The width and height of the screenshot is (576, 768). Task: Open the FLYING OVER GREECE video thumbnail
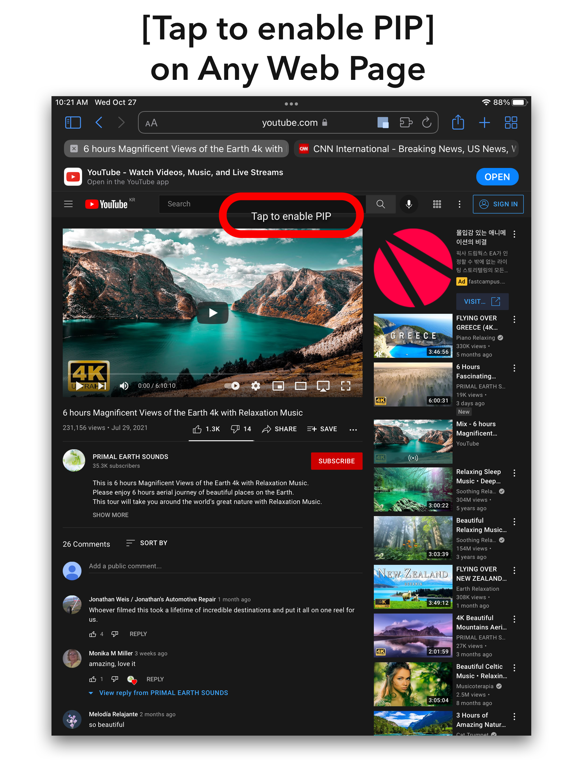click(413, 336)
